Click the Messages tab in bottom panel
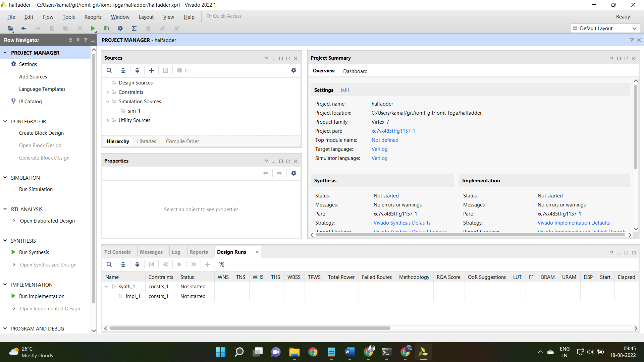This screenshot has width=644, height=362. click(151, 251)
